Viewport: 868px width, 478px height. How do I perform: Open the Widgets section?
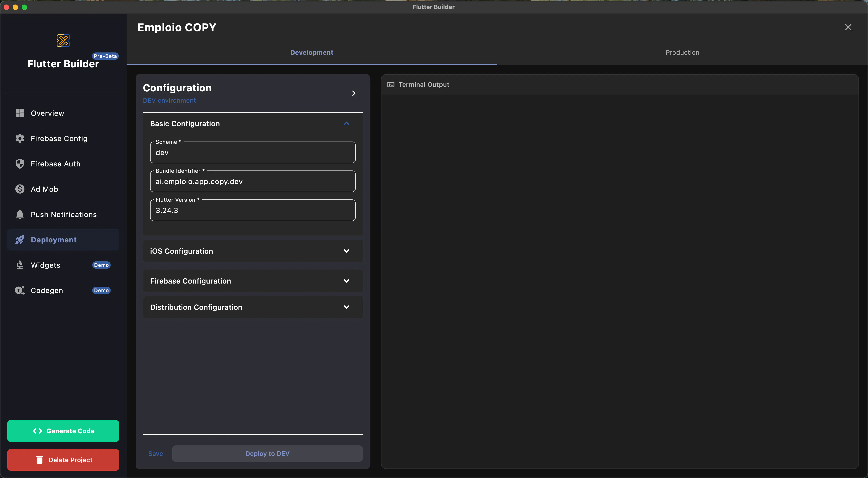click(63, 265)
